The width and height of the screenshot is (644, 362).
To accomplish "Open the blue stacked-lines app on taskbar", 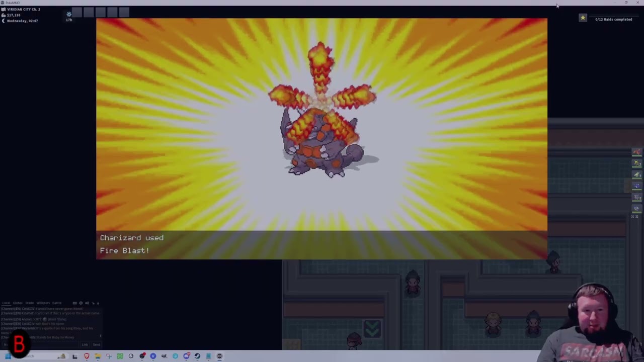I will pos(208,356).
